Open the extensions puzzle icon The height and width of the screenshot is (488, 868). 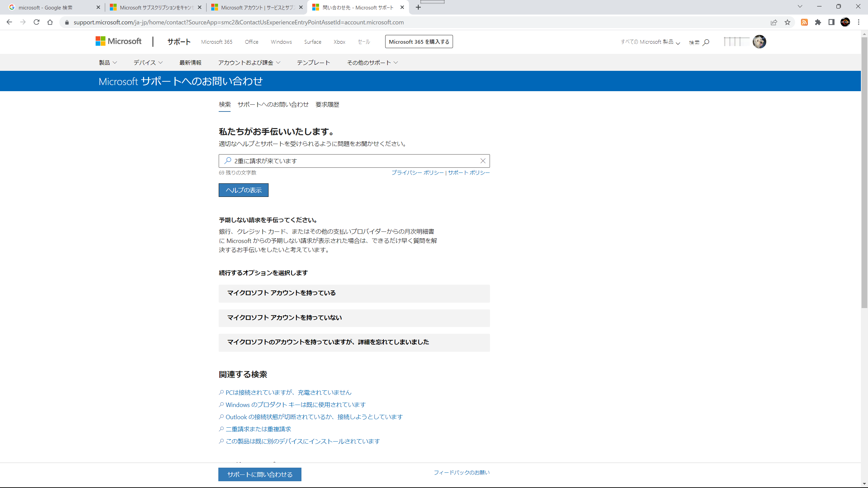click(818, 22)
